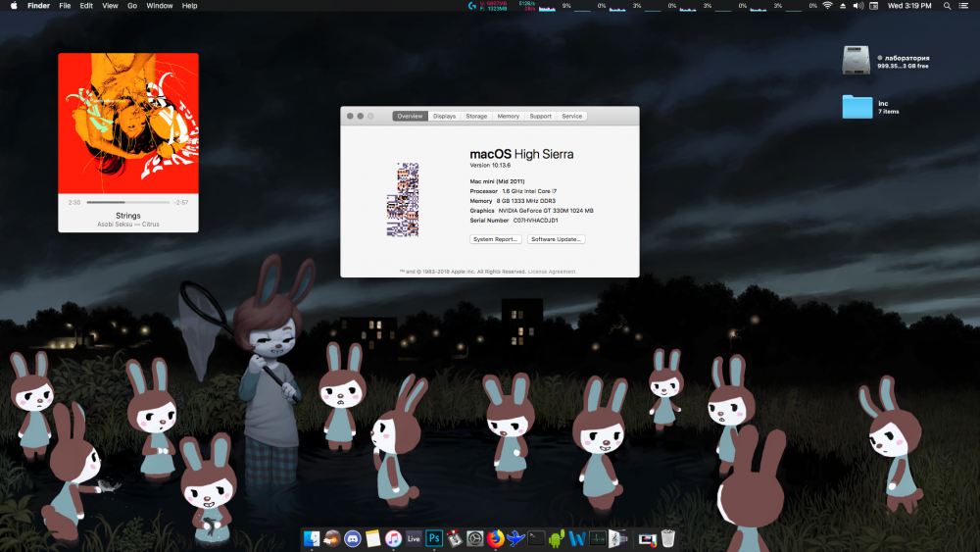The width and height of the screenshot is (980, 552).
Task: Switch to the Memory tab
Action: point(508,117)
